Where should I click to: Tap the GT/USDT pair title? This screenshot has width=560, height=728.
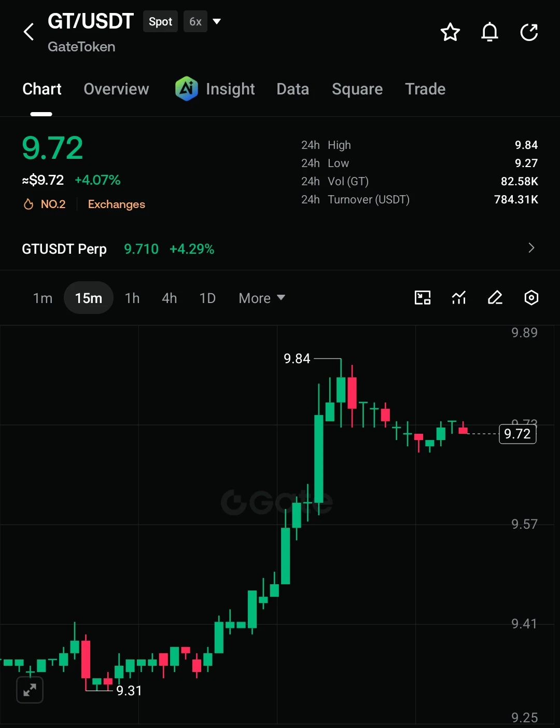(x=91, y=21)
